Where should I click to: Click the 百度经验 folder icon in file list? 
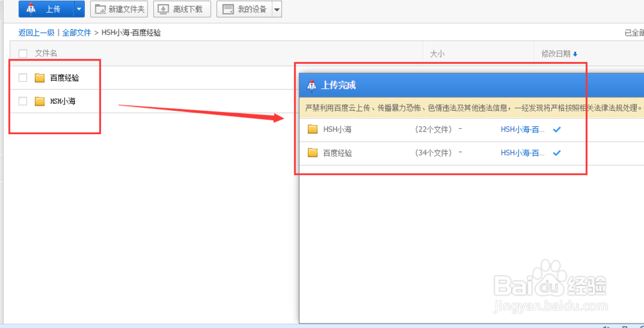pos(40,78)
